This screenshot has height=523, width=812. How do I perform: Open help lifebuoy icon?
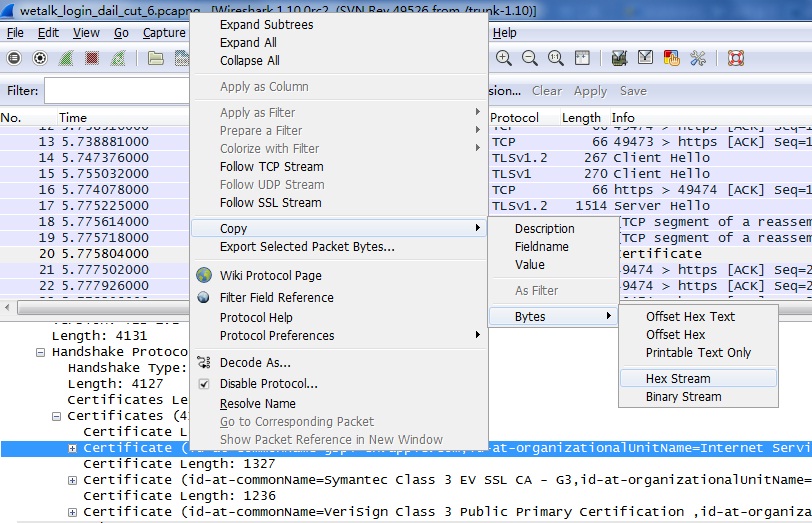click(x=735, y=58)
